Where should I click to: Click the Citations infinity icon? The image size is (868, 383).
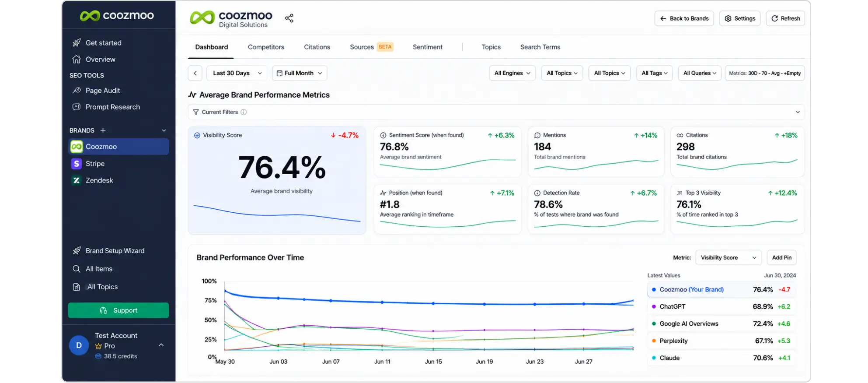tap(680, 135)
